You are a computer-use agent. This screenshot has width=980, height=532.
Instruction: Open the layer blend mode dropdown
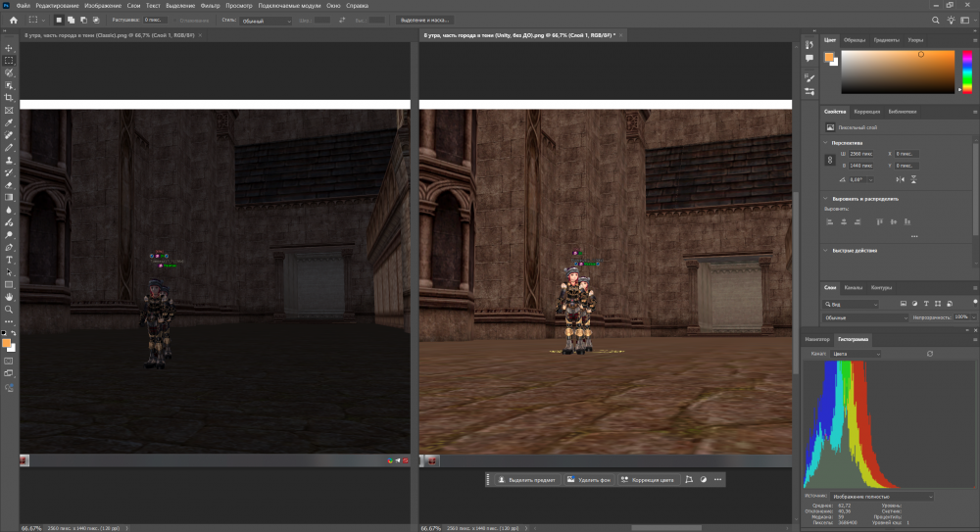[x=865, y=317]
